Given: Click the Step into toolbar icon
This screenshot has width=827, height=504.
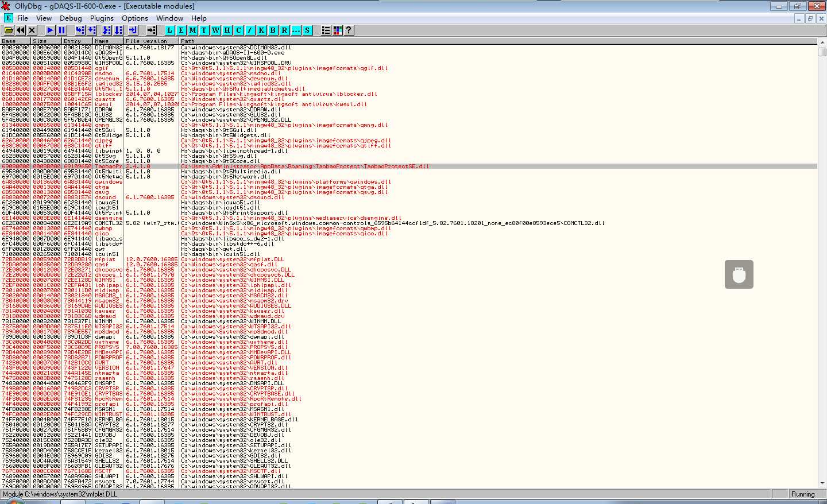Looking at the screenshot, I should click(x=80, y=30).
